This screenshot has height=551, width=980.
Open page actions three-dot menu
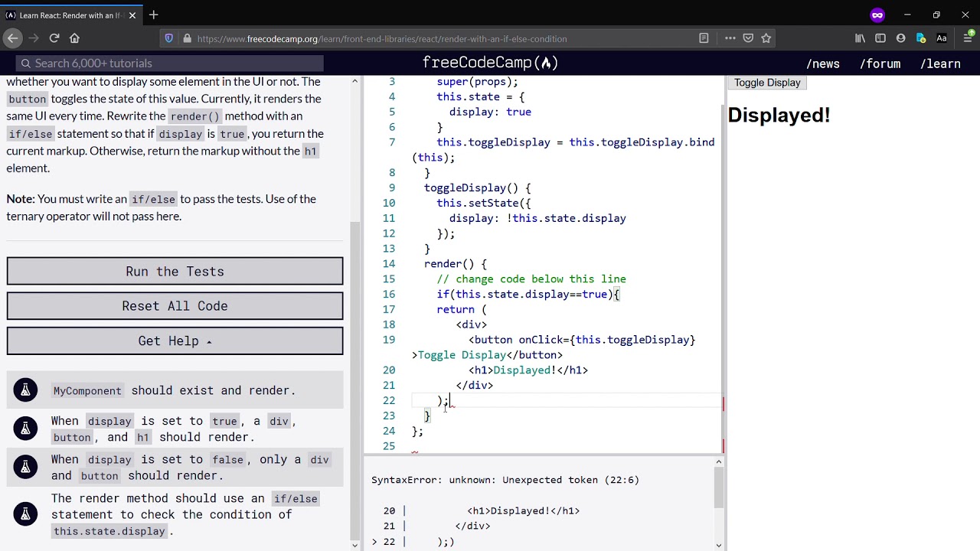[730, 38]
